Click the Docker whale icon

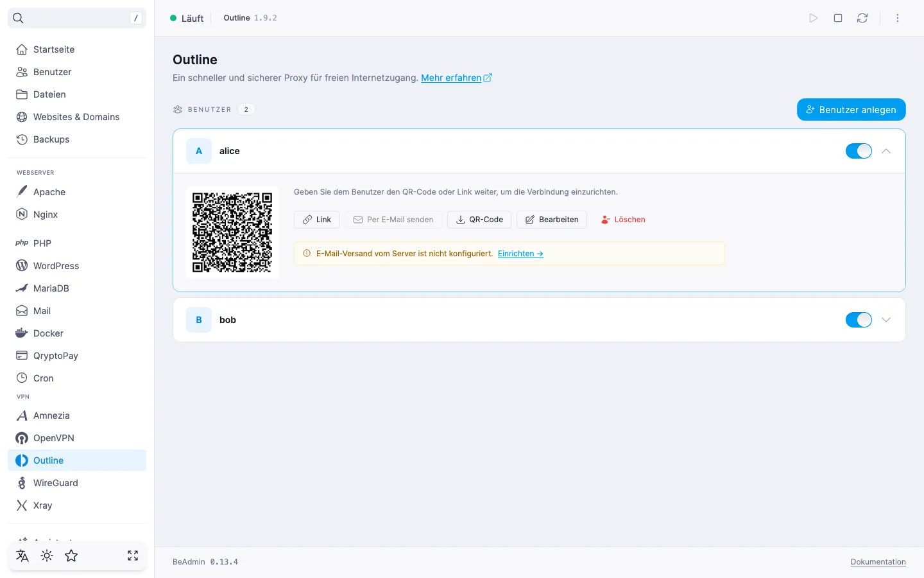coord(22,333)
